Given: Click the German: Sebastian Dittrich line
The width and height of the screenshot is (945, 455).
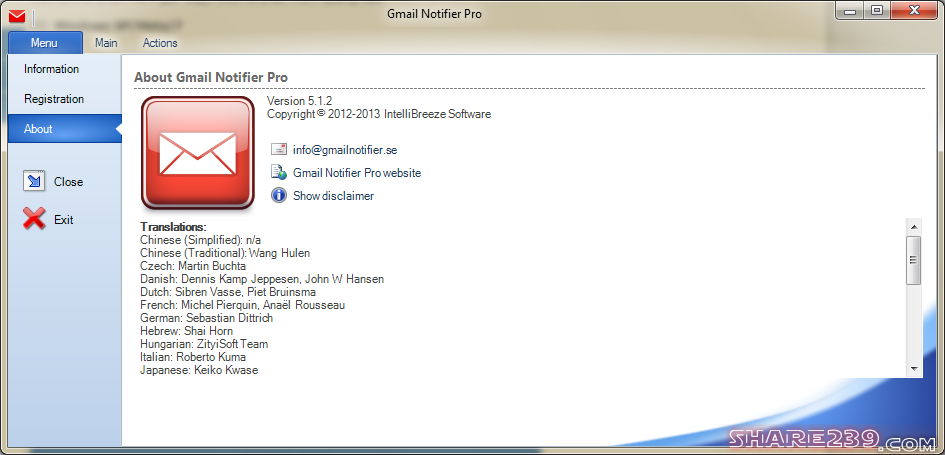Looking at the screenshot, I should [x=207, y=318].
